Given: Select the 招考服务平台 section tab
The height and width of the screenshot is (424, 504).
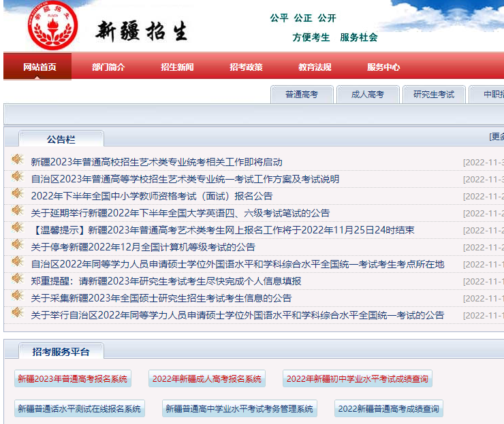Looking at the screenshot, I should pos(61,351).
